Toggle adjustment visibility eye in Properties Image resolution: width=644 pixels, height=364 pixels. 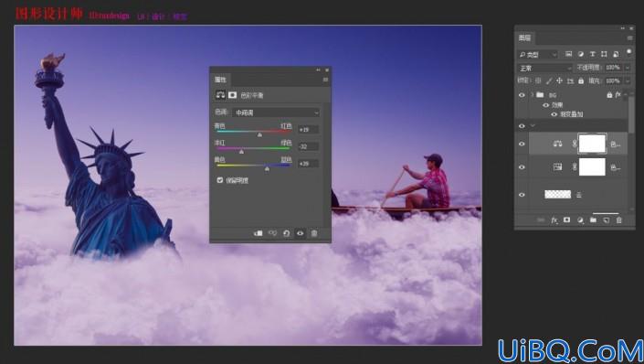click(x=301, y=233)
